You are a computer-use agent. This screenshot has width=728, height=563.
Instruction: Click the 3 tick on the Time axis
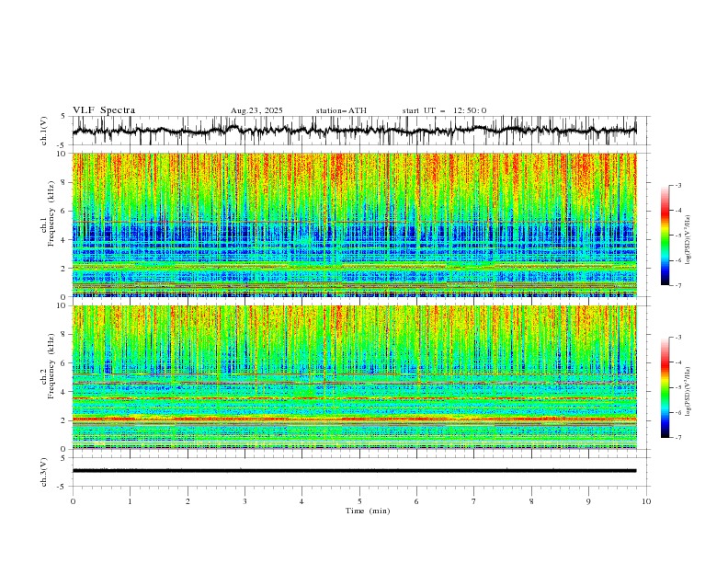(245, 501)
